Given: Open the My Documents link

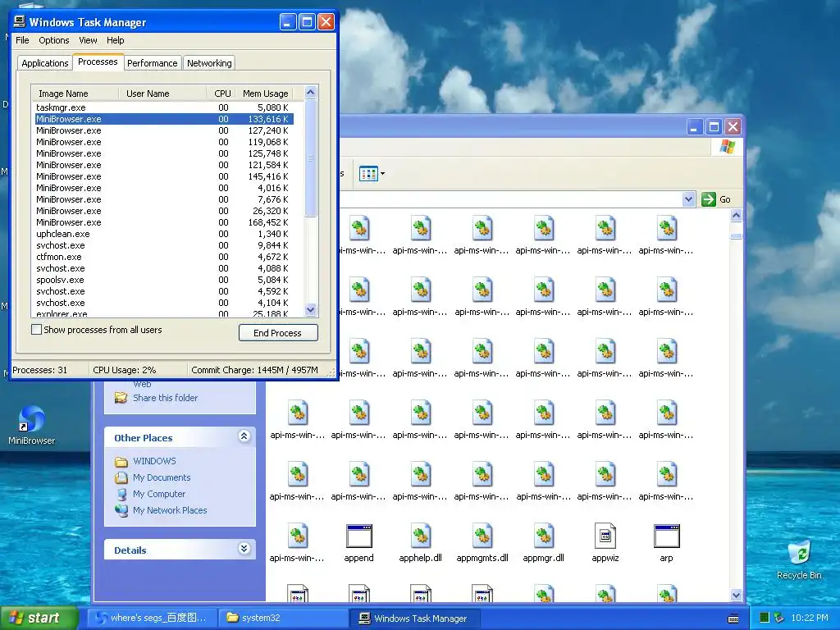Looking at the screenshot, I should 162,477.
